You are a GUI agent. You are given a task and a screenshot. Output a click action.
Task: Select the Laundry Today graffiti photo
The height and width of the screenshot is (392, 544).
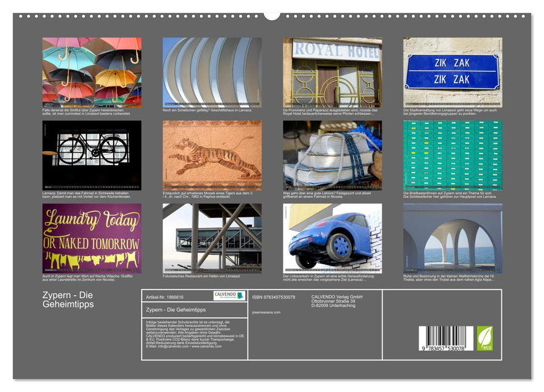coord(92,238)
